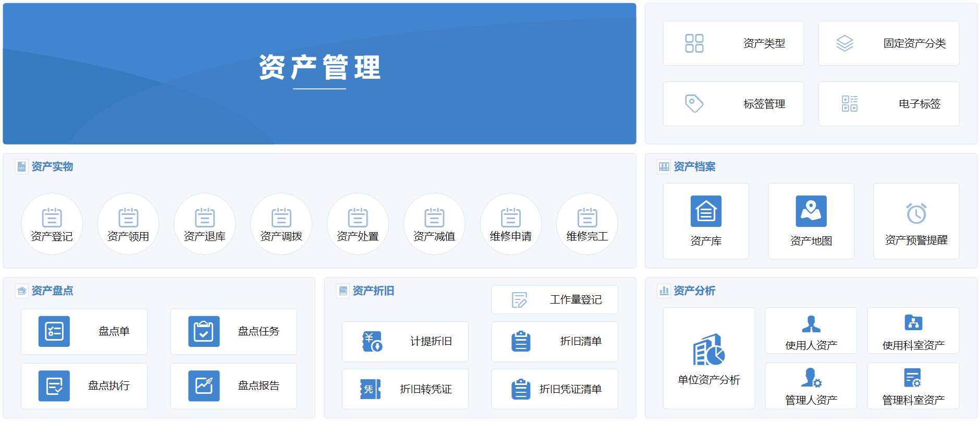This screenshot has height=422, width=980.
Task: Click the 资产预警提醒 text
Action: [916, 240]
